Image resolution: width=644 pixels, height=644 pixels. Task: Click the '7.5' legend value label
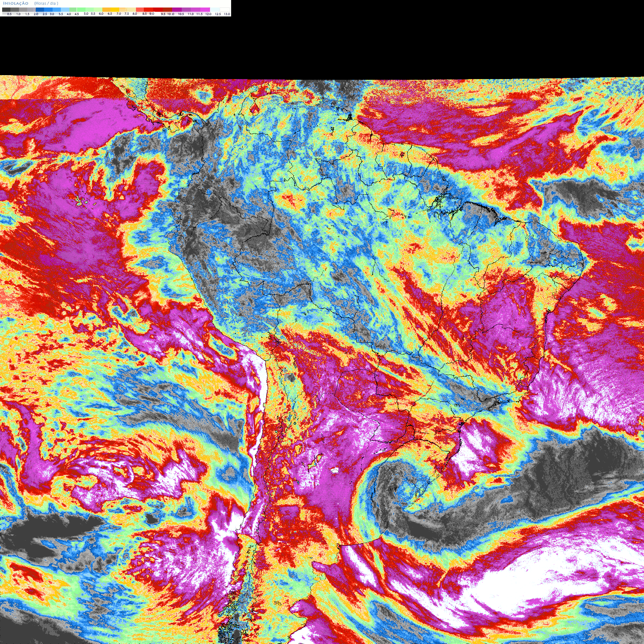tap(127, 14)
